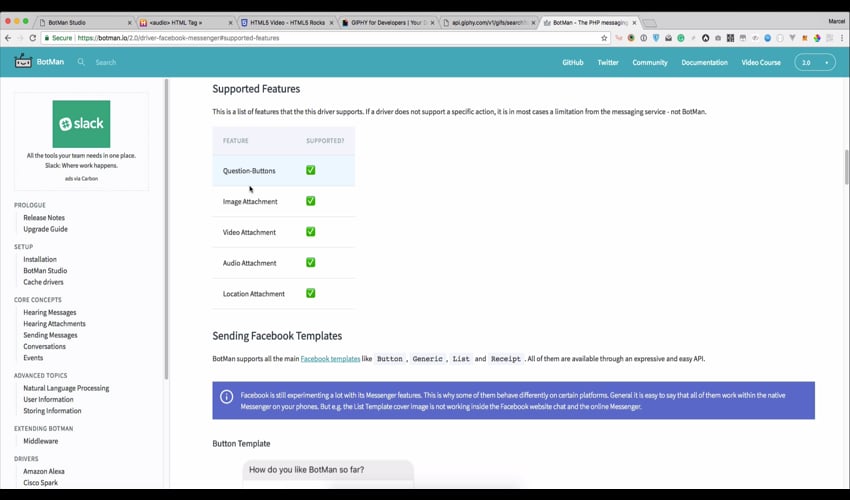Image resolution: width=850 pixels, height=500 pixels.
Task: Open Hearing Messages in sidebar
Action: 50,312
